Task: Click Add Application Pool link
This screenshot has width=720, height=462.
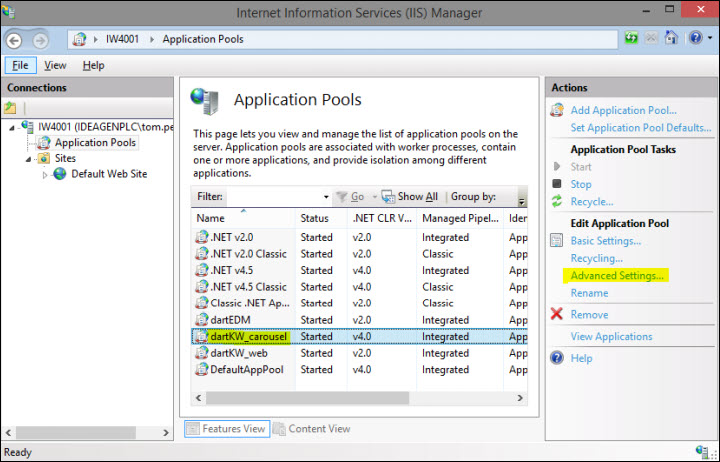Action: click(623, 110)
